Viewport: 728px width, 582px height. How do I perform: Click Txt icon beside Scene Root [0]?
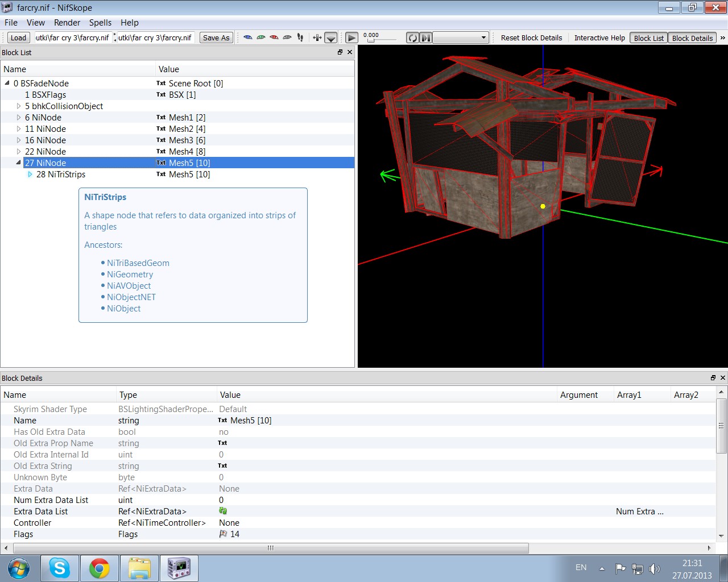click(161, 83)
